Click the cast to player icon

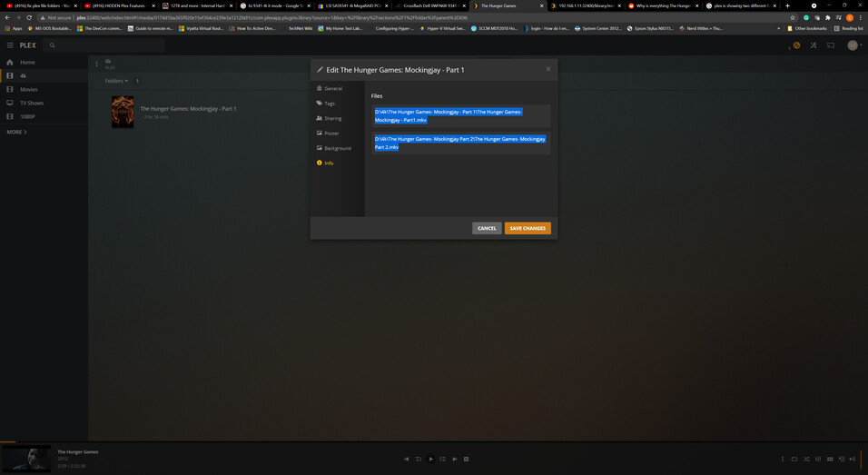point(831,45)
